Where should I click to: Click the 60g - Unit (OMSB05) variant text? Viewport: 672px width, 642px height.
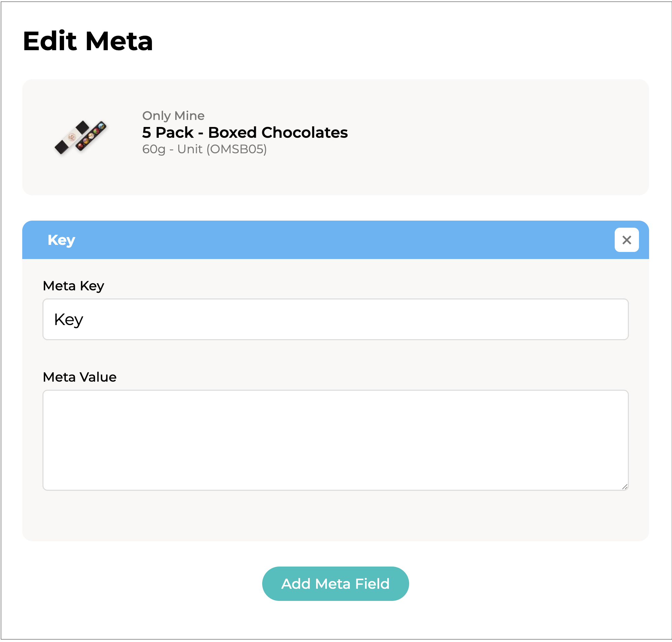pos(204,149)
